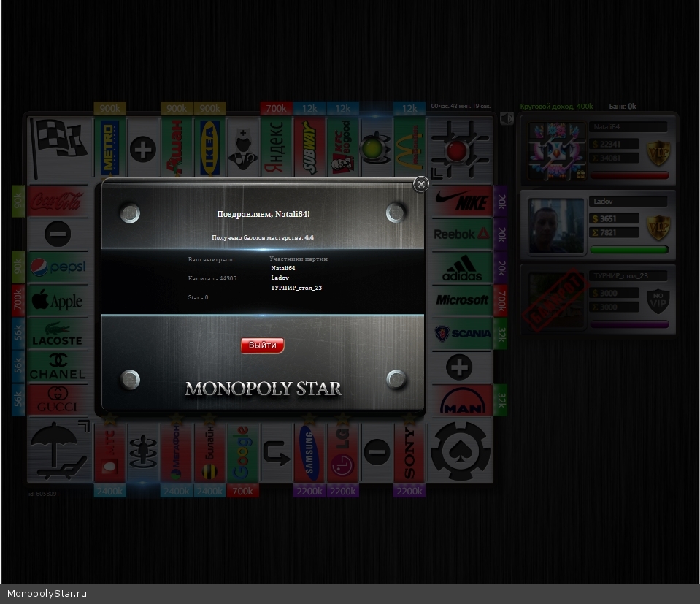
Task: Click the Samsung brand cell
Action: pos(309,452)
